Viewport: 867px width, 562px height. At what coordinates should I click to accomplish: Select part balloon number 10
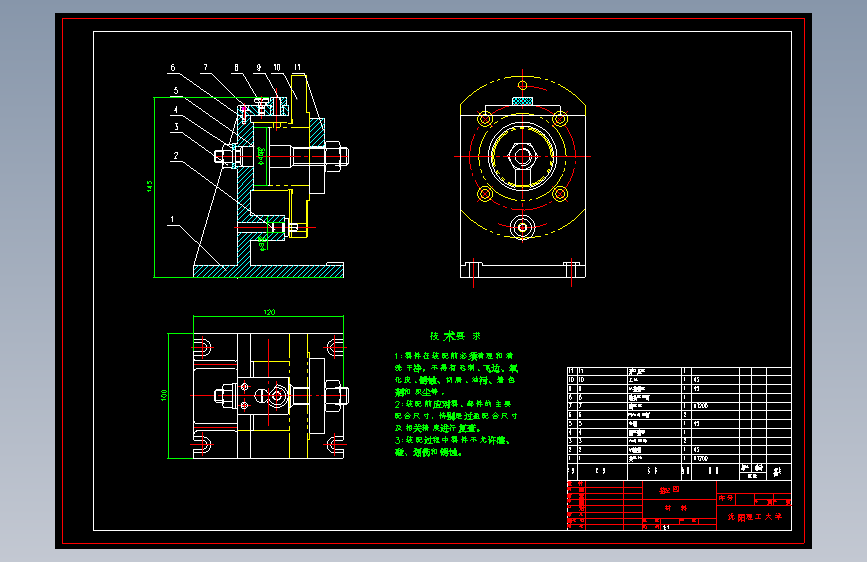click(x=277, y=67)
